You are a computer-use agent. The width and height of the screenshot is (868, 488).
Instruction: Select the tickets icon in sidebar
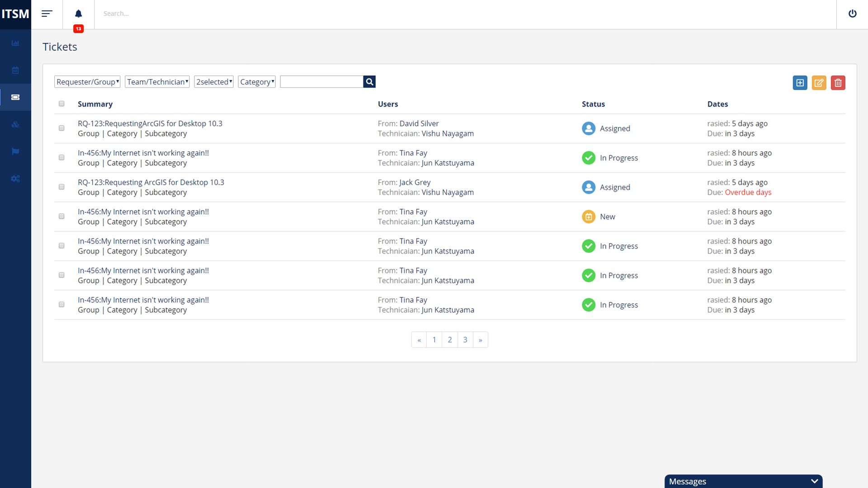[x=15, y=97]
